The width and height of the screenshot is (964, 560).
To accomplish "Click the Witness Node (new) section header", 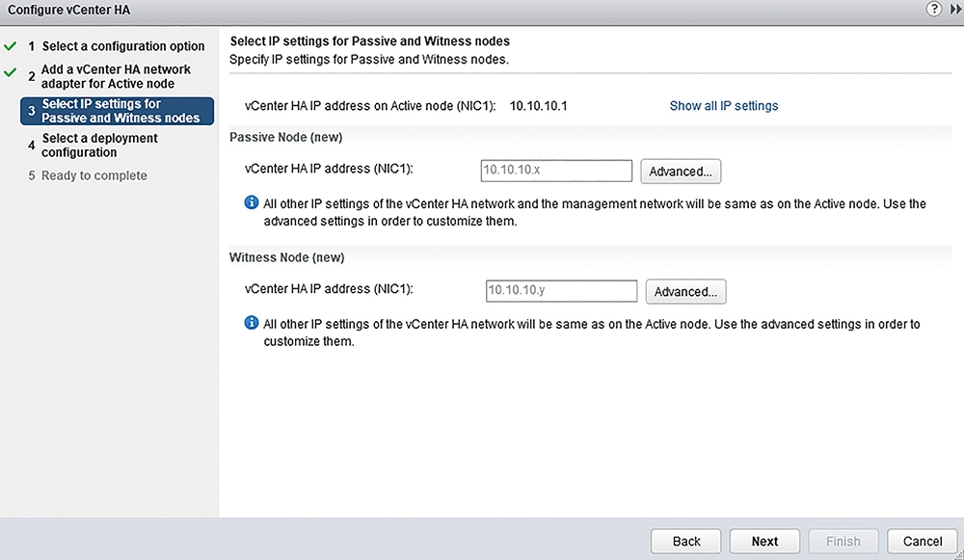I will click(286, 257).
